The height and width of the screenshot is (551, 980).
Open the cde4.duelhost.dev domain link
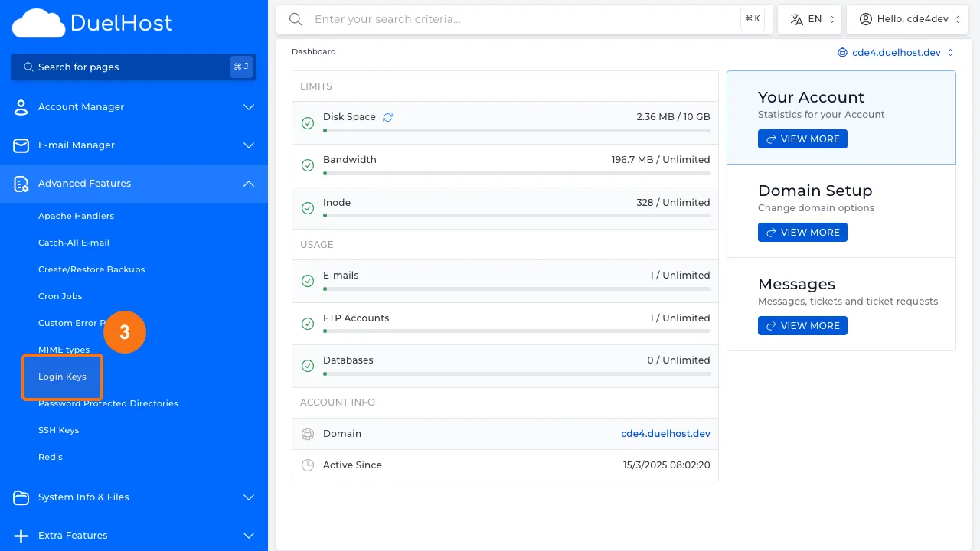[x=665, y=434]
